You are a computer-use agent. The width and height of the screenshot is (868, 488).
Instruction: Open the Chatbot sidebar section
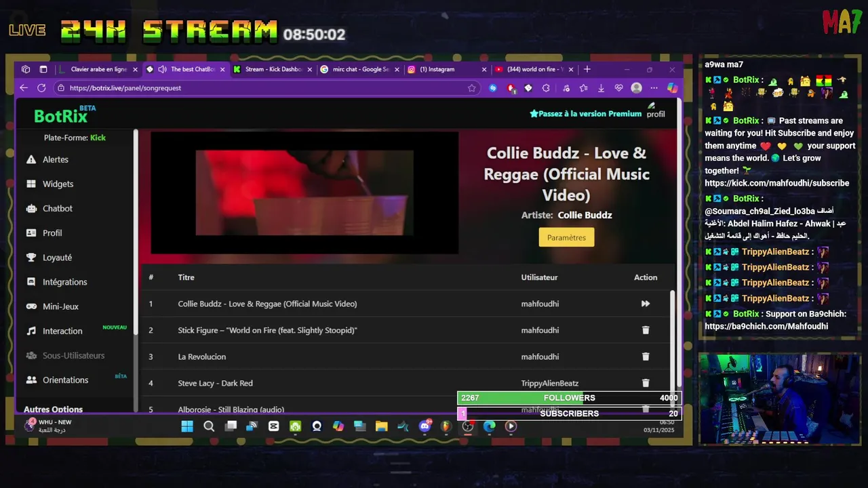[49, 208]
